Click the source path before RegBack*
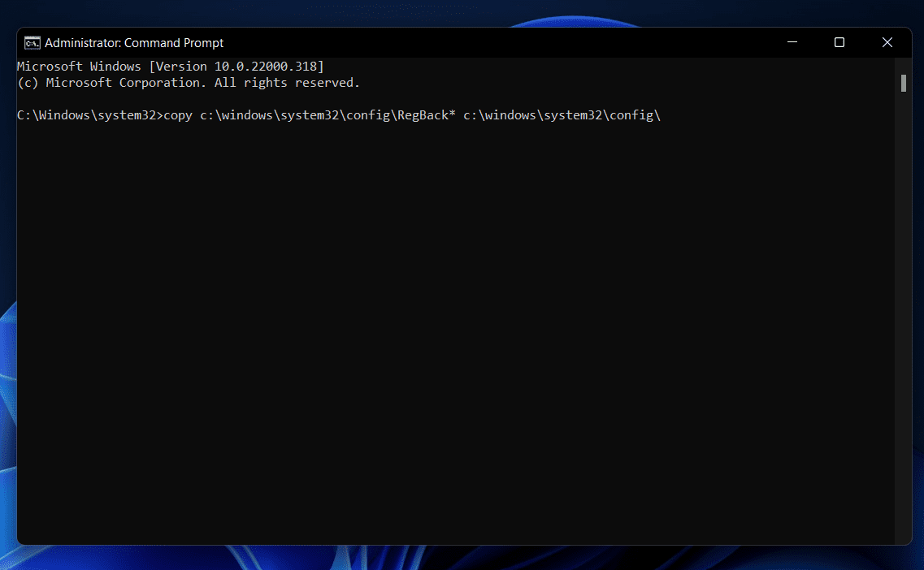The height and width of the screenshot is (570, 924). tap(297, 115)
